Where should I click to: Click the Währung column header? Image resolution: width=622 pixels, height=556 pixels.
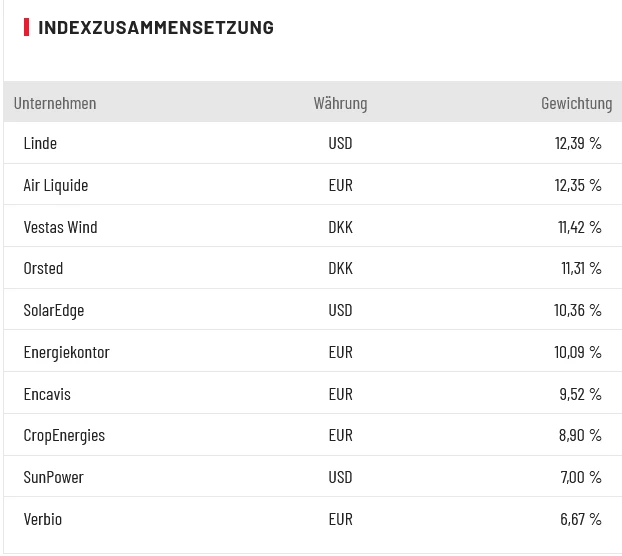(x=340, y=103)
